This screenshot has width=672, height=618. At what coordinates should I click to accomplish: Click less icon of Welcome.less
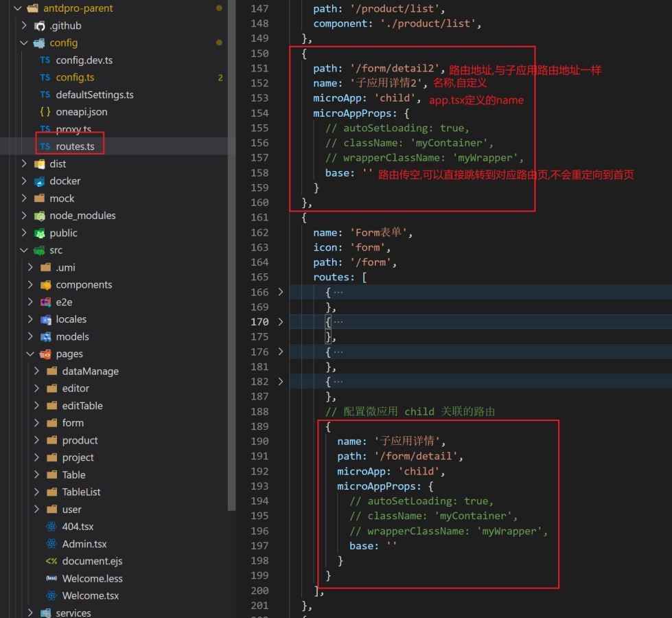[x=51, y=578]
